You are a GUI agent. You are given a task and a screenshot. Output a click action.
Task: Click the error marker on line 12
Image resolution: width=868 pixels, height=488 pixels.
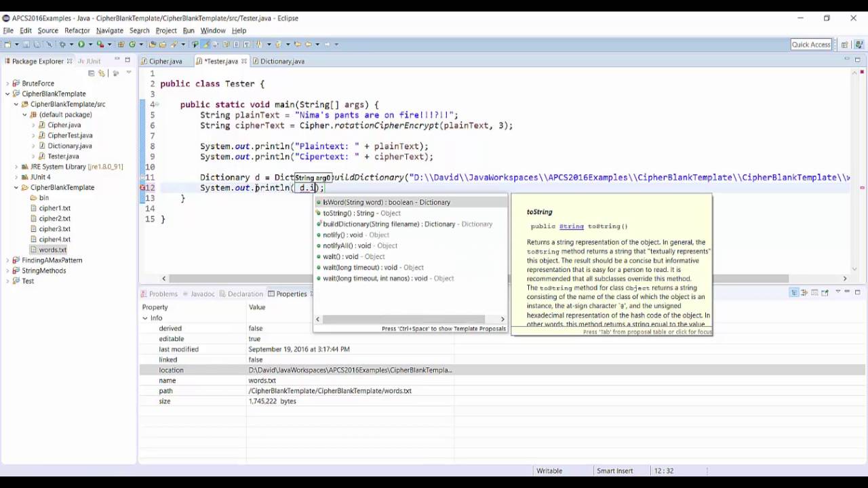[x=143, y=188]
